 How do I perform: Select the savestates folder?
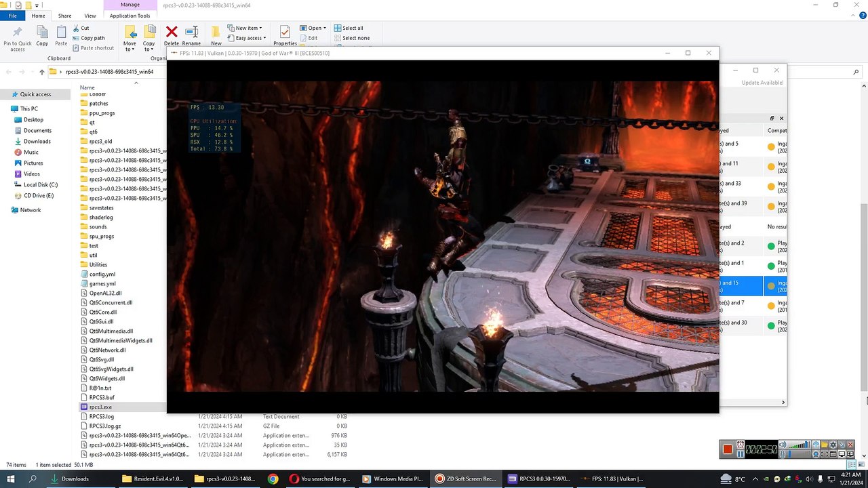(101, 207)
